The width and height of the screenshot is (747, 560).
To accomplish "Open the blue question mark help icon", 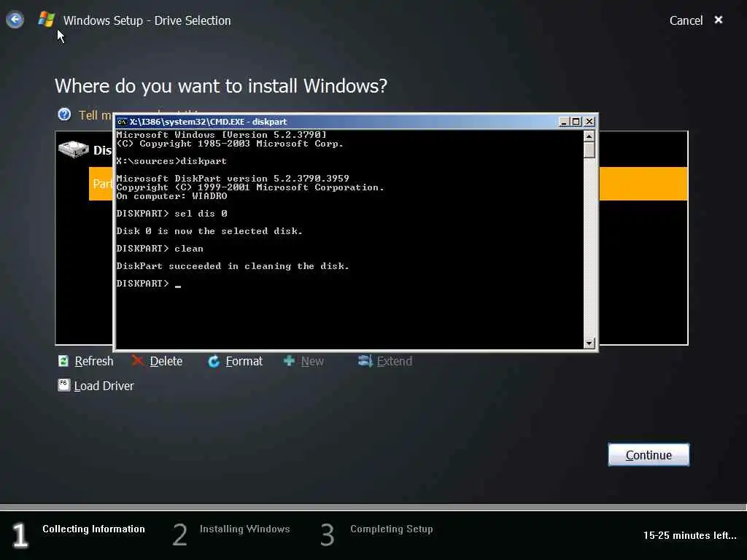I will click(x=64, y=114).
